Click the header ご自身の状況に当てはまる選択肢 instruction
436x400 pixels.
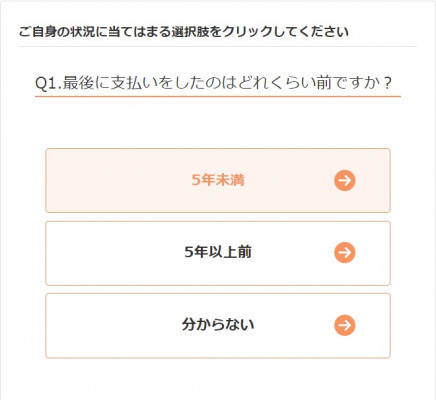(184, 32)
